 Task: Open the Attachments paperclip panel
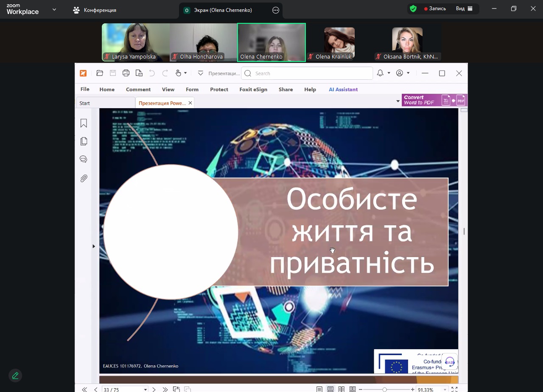pyautogui.click(x=84, y=178)
